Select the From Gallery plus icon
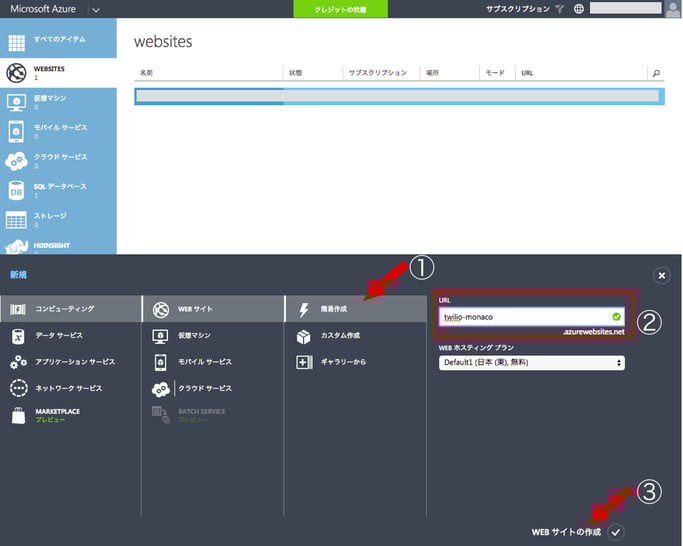 click(x=304, y=362)
